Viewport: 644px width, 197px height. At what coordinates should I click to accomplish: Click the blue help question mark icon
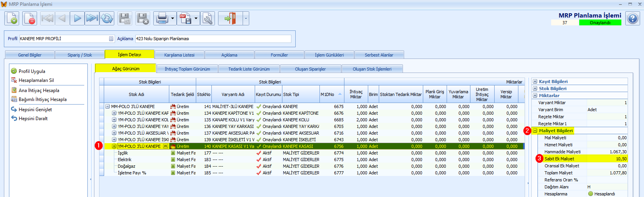click(x=632, y=18)
